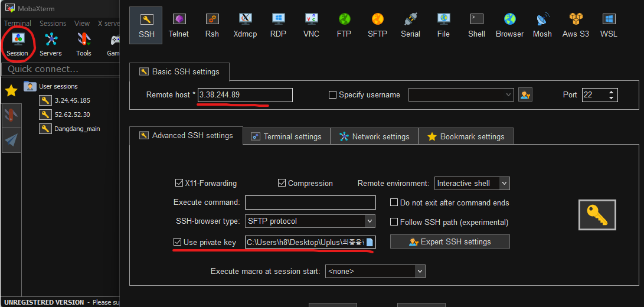Screen dimensions: 644x307
Task: Select the SFTP session type
Action: point(377,25)
